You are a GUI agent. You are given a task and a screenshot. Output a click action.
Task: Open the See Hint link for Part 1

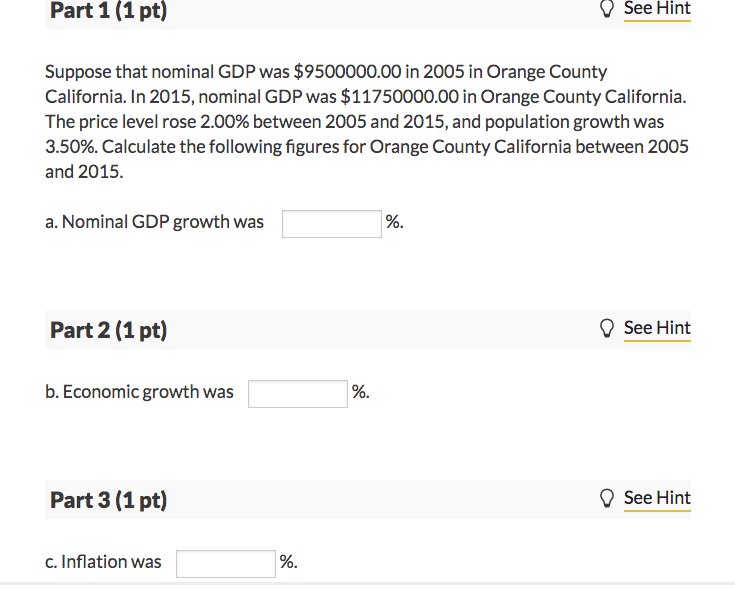pos(657,8)
